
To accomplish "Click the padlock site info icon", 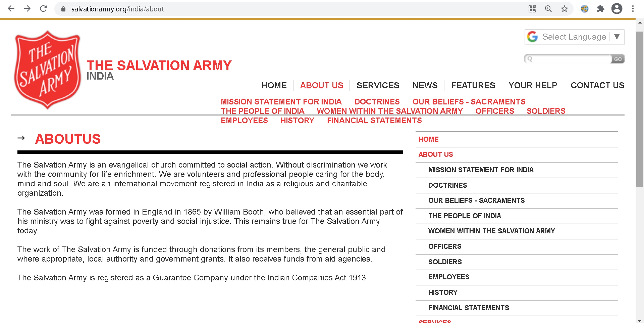I will 63,9.
